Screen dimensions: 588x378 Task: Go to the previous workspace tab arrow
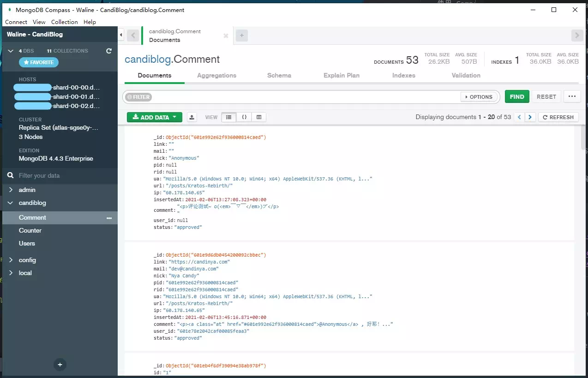(133, 35)
